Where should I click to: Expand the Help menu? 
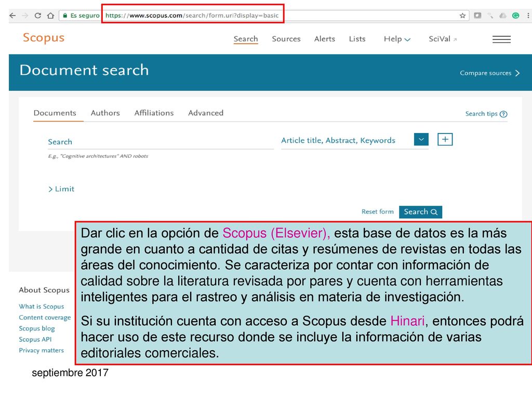coord(397,39)
